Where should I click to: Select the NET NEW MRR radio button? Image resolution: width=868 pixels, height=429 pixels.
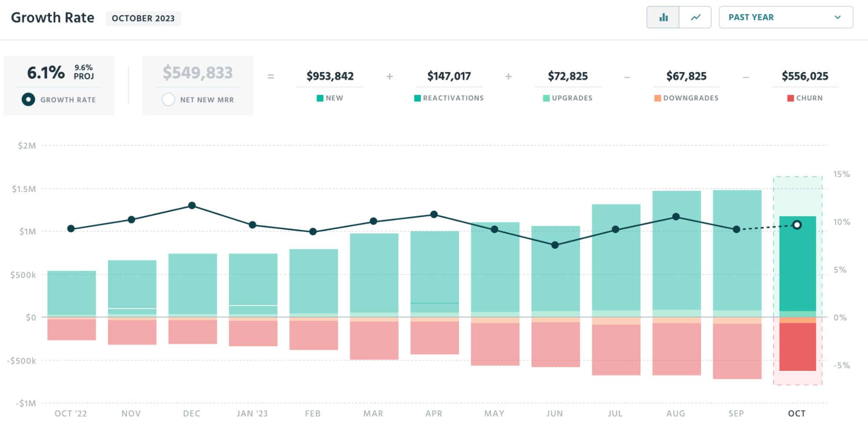tap(168, 99)
